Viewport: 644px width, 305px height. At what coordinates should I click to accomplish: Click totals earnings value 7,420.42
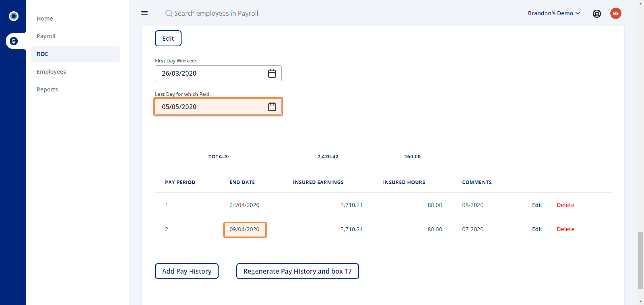[327, 157]
